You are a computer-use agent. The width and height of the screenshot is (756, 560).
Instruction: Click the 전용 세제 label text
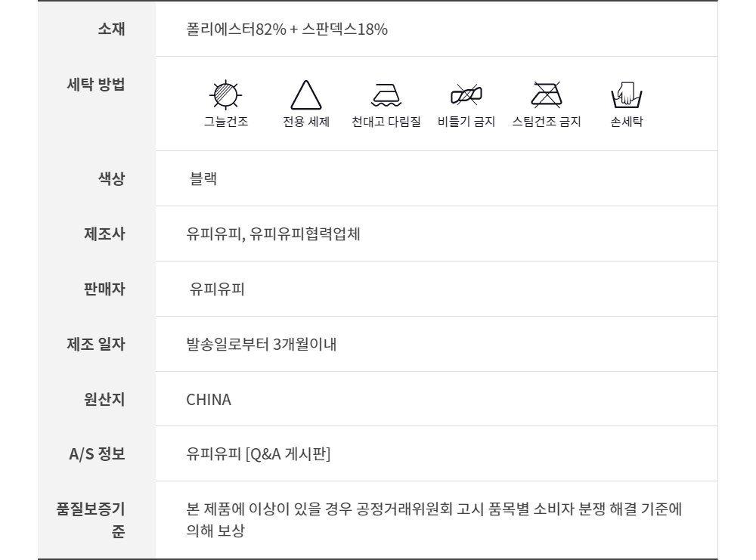(x=306, y=122)
